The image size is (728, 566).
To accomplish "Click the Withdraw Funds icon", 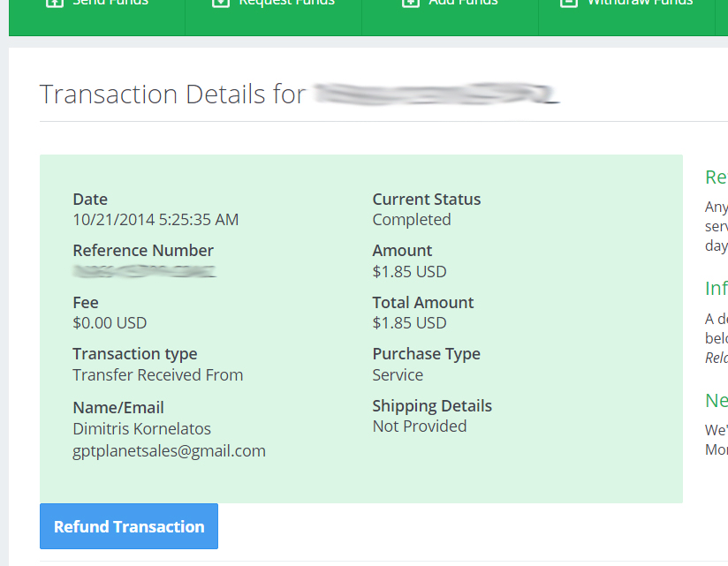I will pyautogui.click(x=569, y=3).
